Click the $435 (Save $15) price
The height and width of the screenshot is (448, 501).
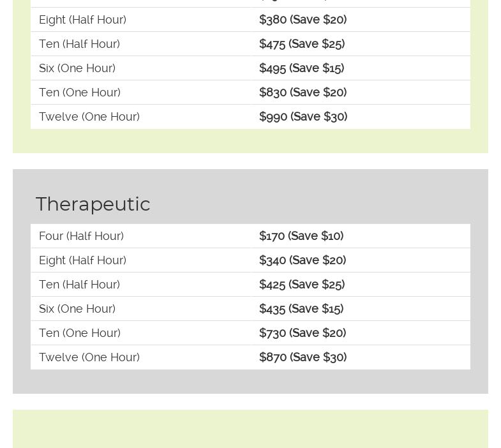click(x=301, y=309)
